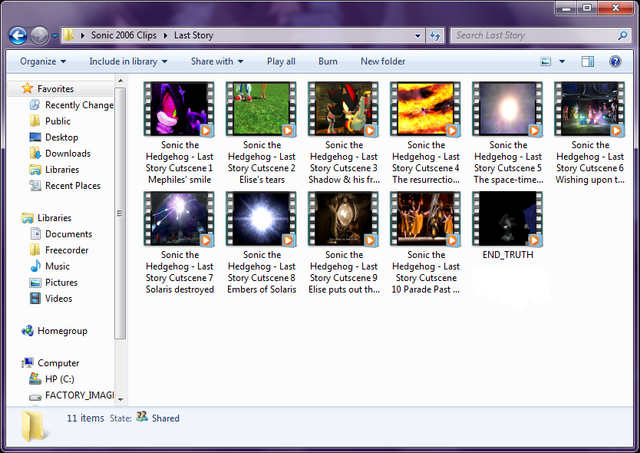Select Cutscene 5 The space-time thumbnail

click(x=507, y=109)
